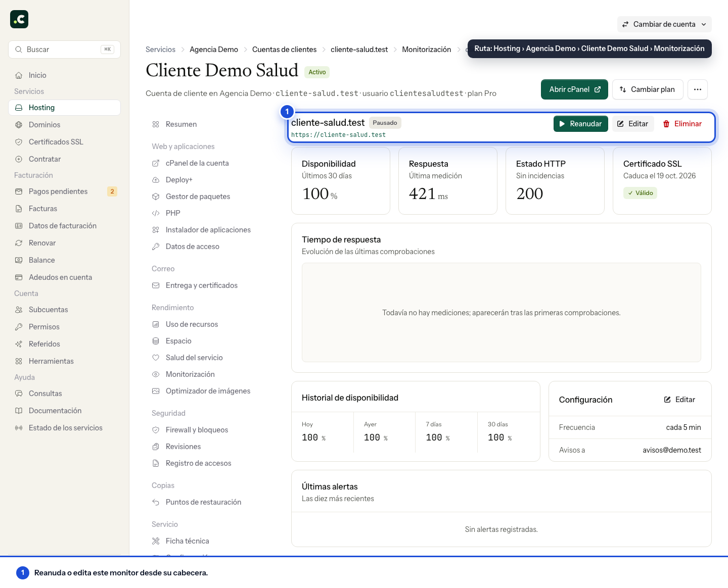Open Pagos pendientes with badge 2
Viewport: 728px width, 588px height.
pos(64,191)
